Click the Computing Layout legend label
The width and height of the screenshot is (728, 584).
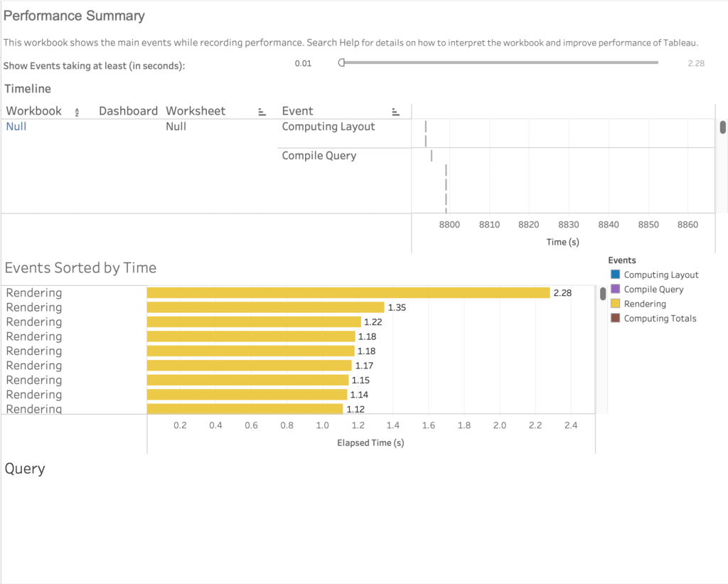click(x=660, y=275)
